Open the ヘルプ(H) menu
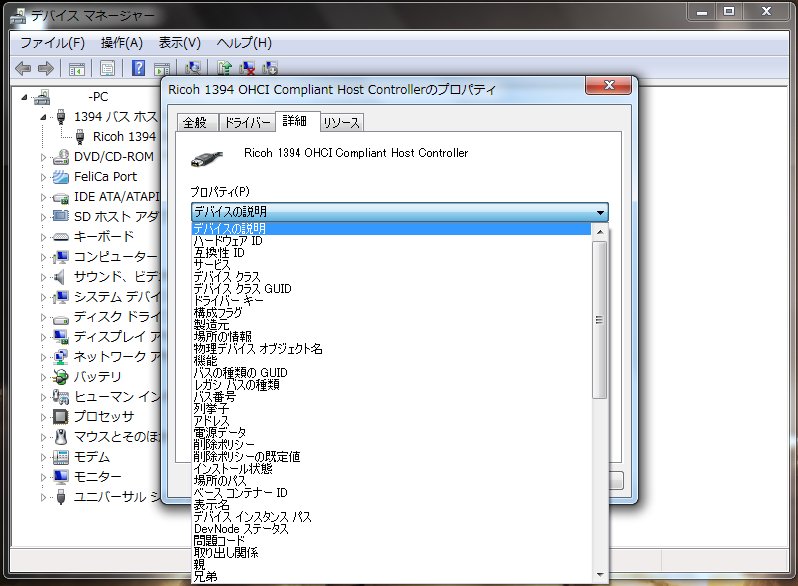 [x=244, y=43]
